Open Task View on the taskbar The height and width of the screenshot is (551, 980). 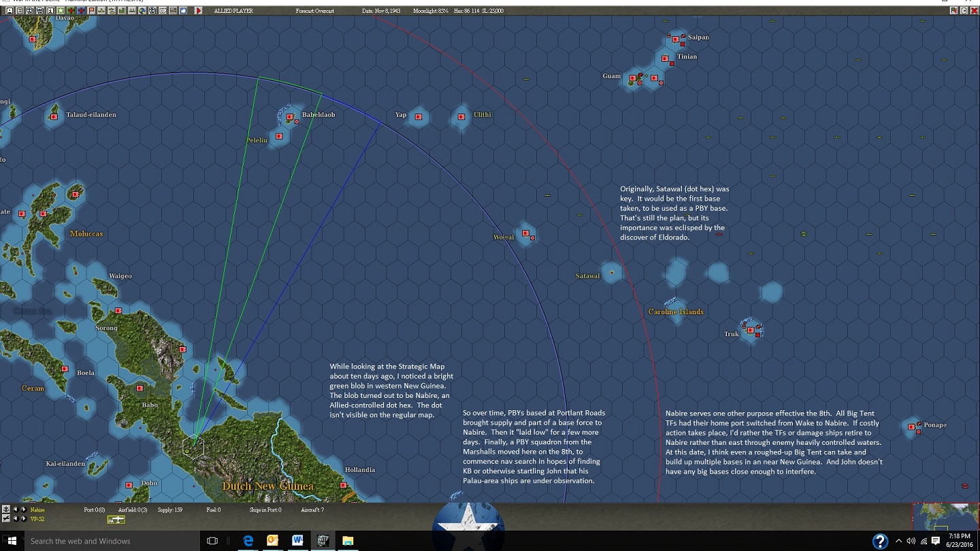[212, 541]
